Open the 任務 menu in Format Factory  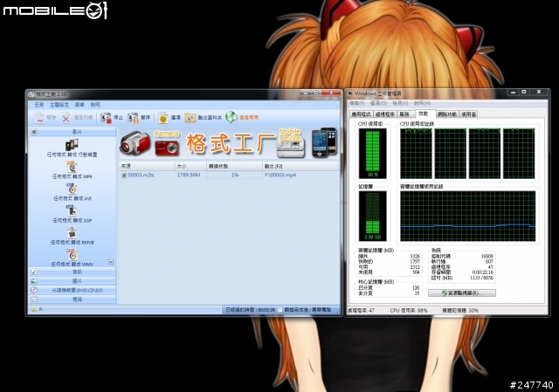[x=38, y=105]
